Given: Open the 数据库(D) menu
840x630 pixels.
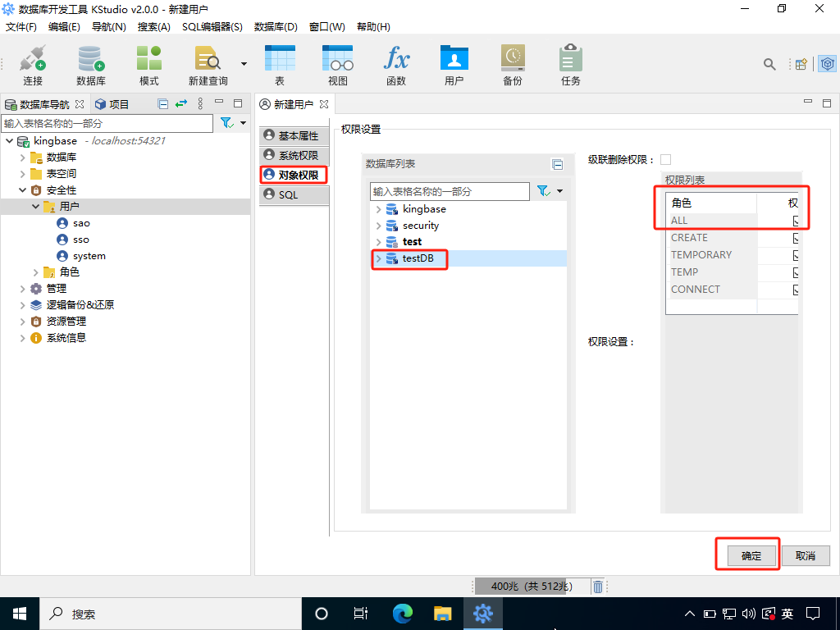Looking at the screenshot, I should pyautogui.click(x=276, y=27).
